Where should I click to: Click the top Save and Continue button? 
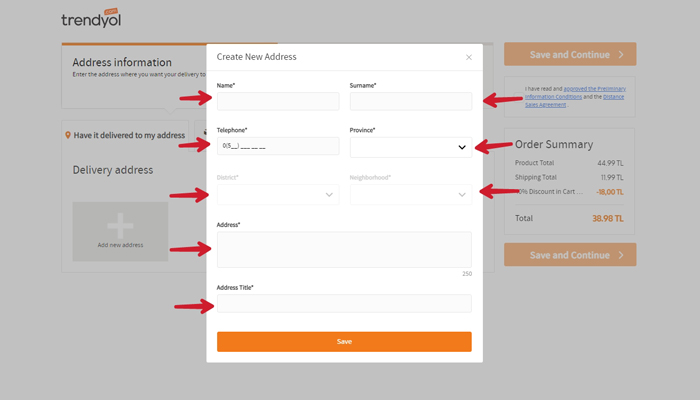(x=569, y=54)
